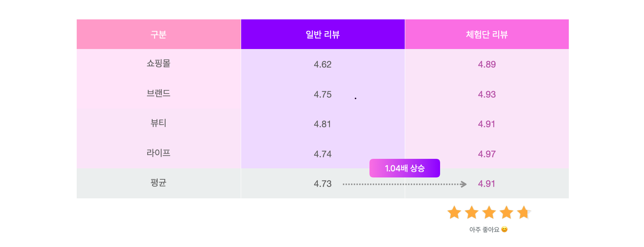Viewport: 644px width, 247px height.
Task: Select the 쇼핑몰 row label
Action: coord(159,63)
